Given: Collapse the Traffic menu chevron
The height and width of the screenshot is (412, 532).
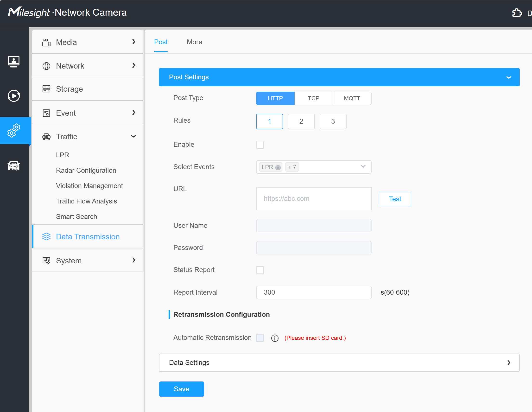Looking at the screenshot, I should click(x=133, y=136).
